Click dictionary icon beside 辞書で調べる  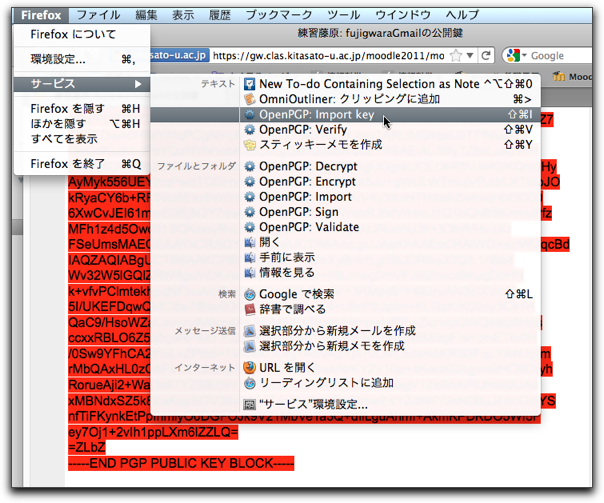[250, 309]
